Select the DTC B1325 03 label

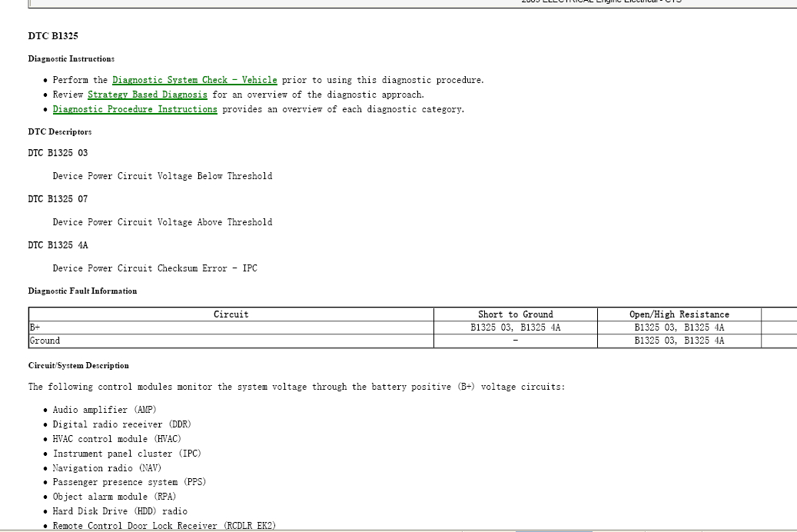pyautogui.click(x=58, y=153)
